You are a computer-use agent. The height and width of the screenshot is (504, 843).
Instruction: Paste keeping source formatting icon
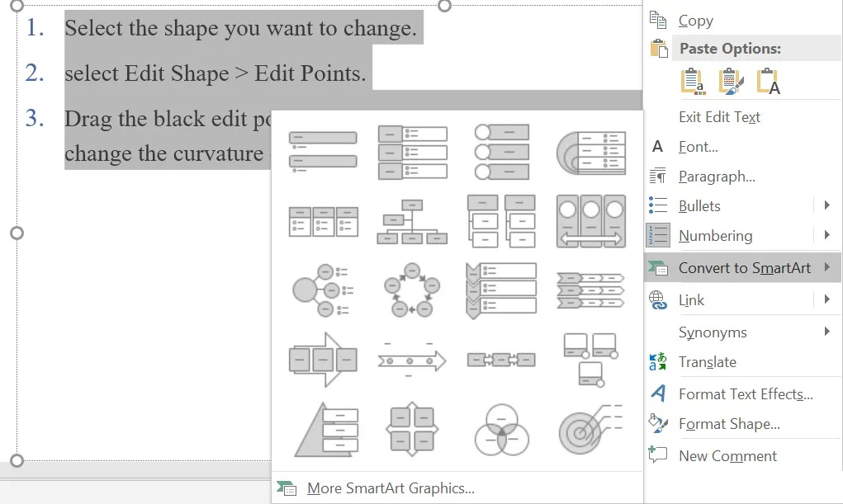pyautogui.click(x=732, y=81)
